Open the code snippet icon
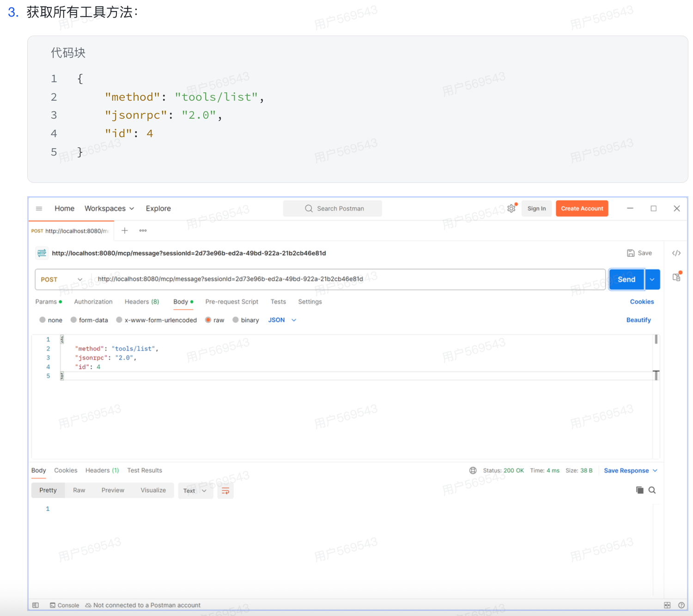The height and width of the screenshot is (616, 693). (x=676, y=253)
